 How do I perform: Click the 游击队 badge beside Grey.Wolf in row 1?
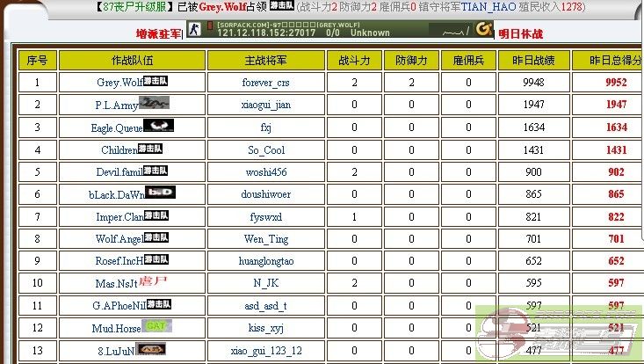point(156,81)
